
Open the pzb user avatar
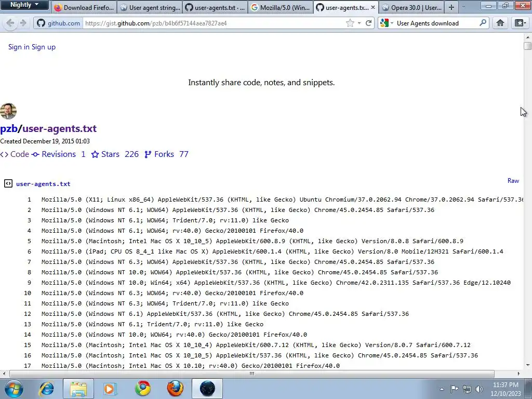(x=8, y=111)
